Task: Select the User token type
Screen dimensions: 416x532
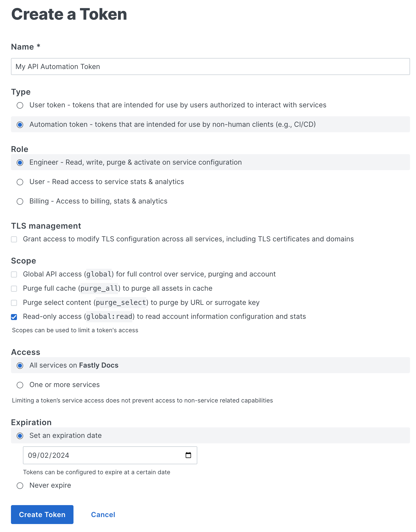Action: click(x=20, y=105)
